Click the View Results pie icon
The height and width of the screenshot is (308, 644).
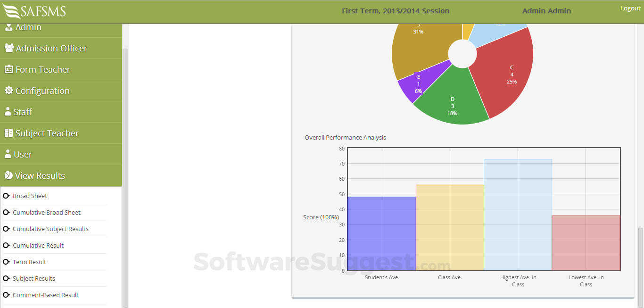[8, 175]
